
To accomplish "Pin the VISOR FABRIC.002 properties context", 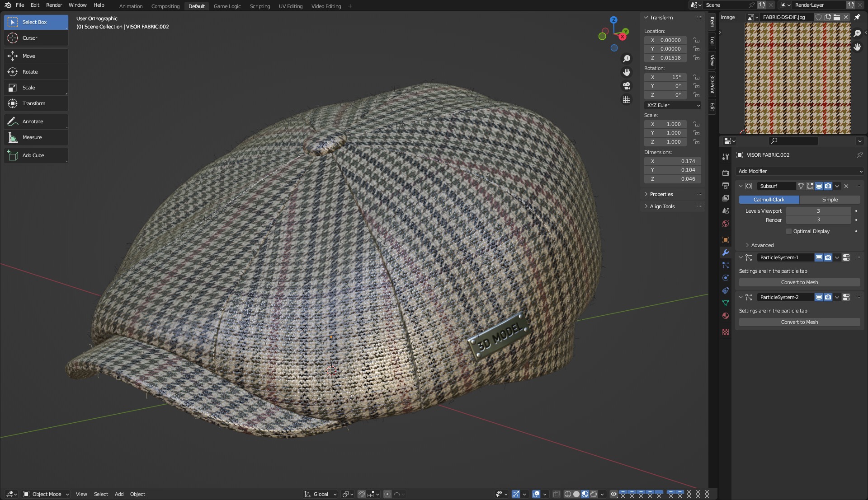I will coord(859,155).
